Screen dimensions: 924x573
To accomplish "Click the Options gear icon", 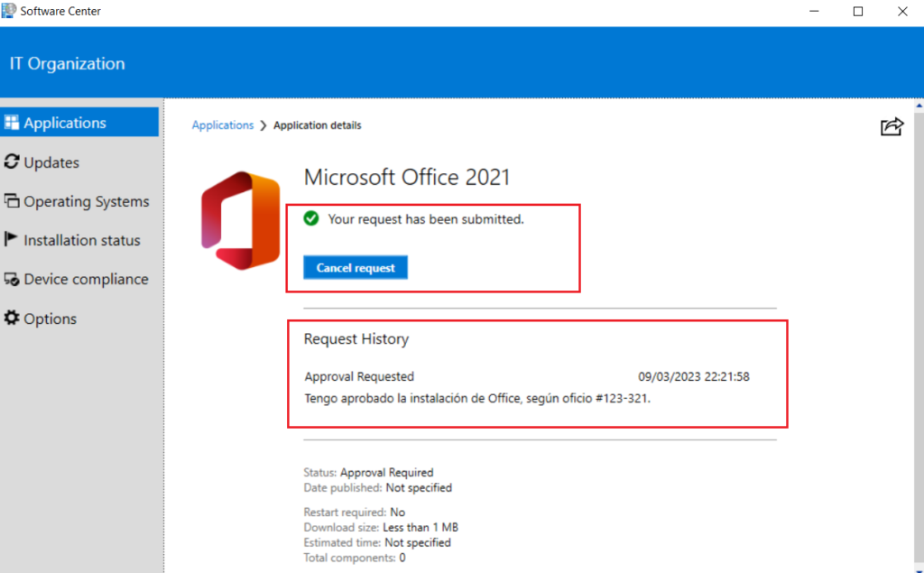I will [x=11, y=318].
